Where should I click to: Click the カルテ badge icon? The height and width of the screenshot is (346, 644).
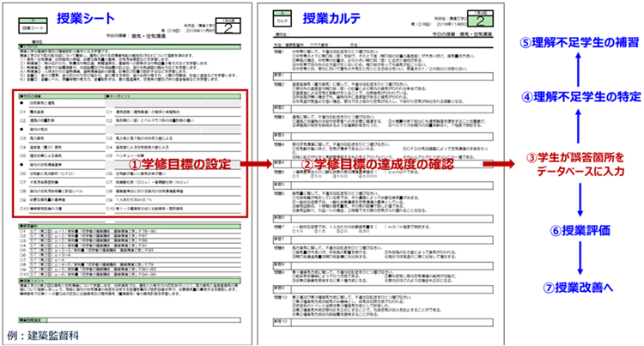282,19
